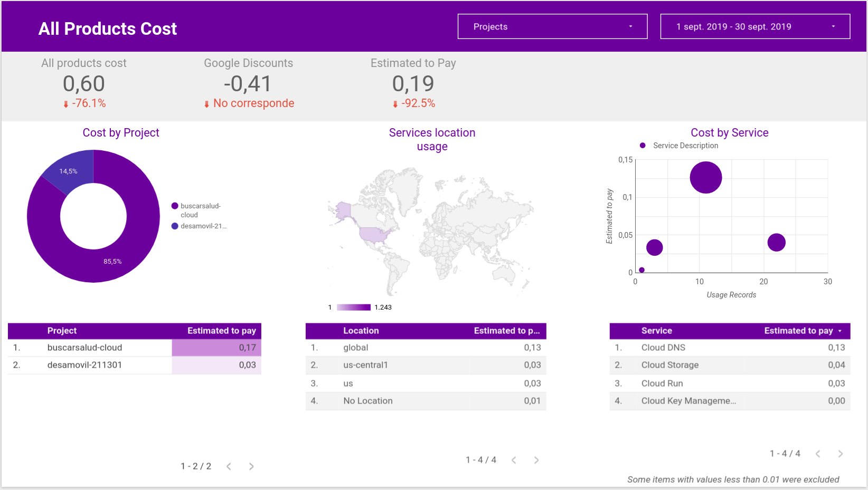Go to previous page of Service table
The width and height of the screenshot is (868, 490).
(x=818, y=454)
